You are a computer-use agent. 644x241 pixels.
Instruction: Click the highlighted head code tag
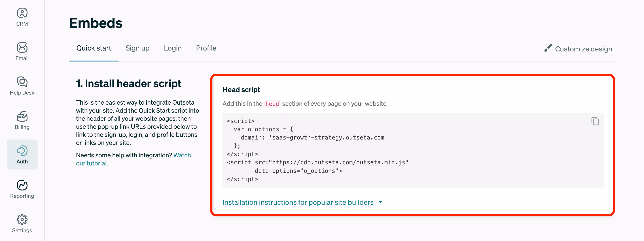point(272,104)
